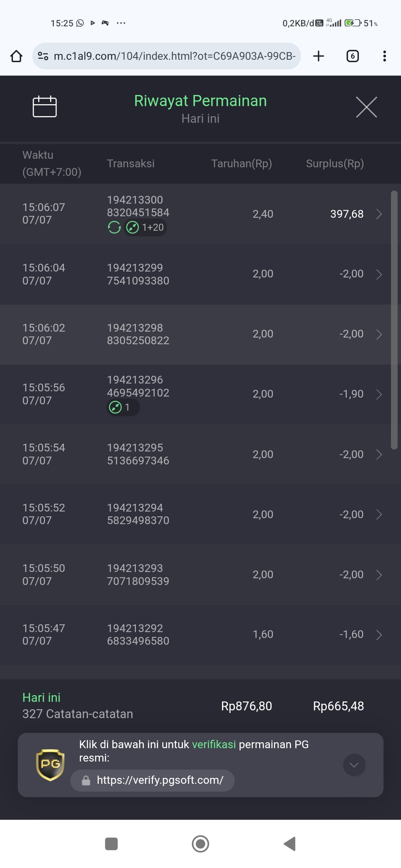401x868 pixels.
Task: Expand details for the 397,68 surplus row
Action: 379,214
